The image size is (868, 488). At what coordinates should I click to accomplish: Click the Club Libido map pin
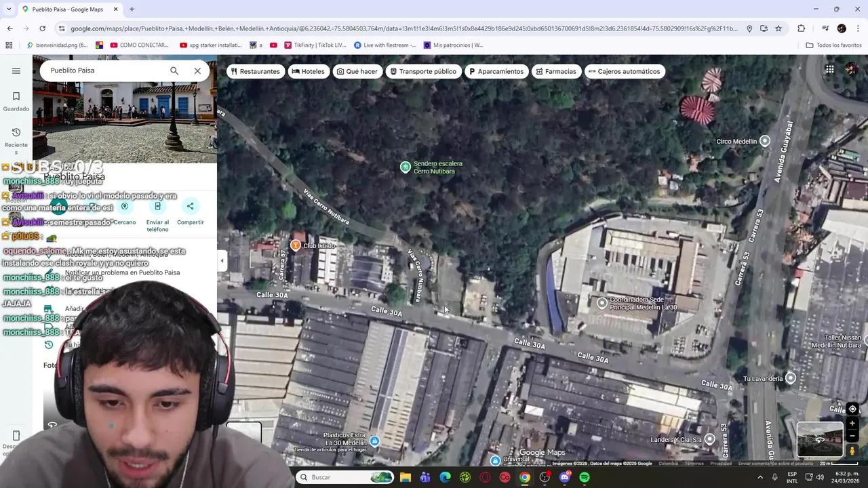(296, 245)
